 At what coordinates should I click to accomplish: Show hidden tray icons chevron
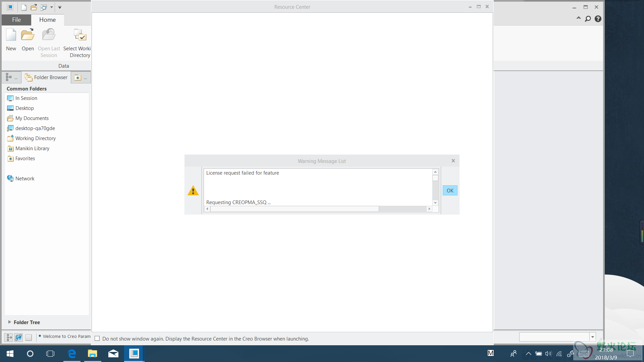click(x=529, y=354)
